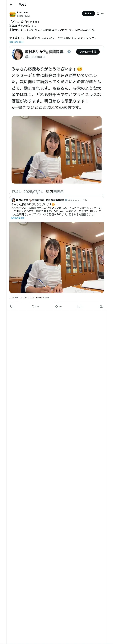Open the 5,477 Views count
Image resolution: width=113 pixels, height=644 pixels.
point(43,297)
